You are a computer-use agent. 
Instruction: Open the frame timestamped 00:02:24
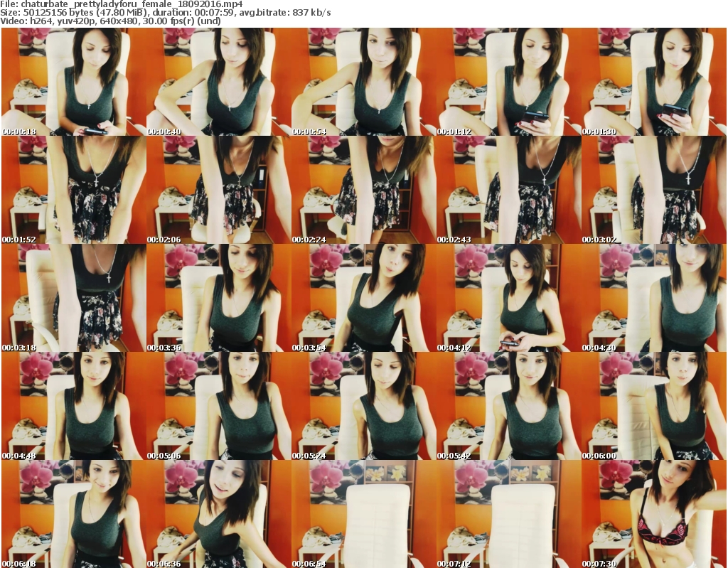click(x=363, y=190)
